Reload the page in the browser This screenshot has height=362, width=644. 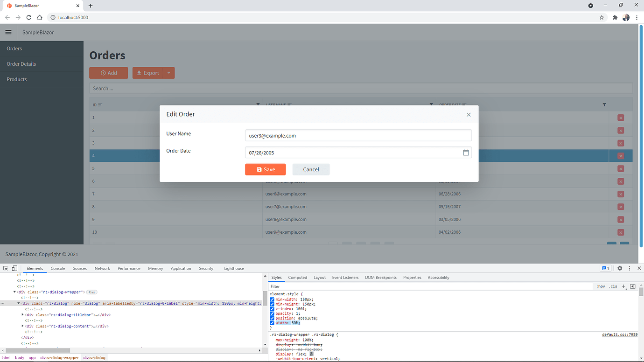tap(29, 17)
